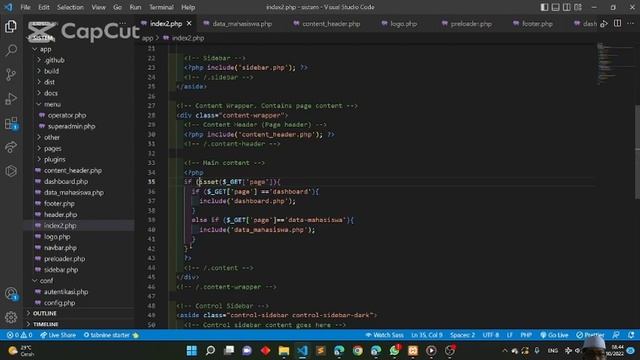Open the Help menu
This screenshot has height=360, width=640.
[188, 7]
